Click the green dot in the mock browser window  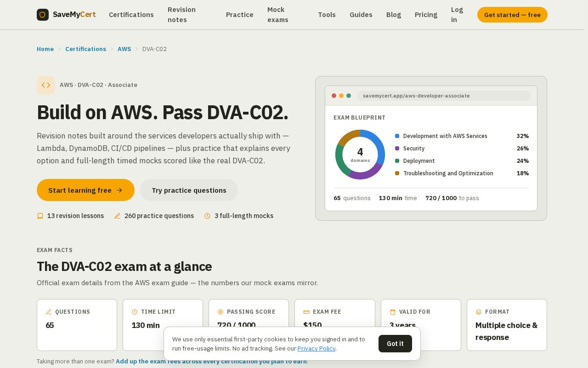click(349, 96)
